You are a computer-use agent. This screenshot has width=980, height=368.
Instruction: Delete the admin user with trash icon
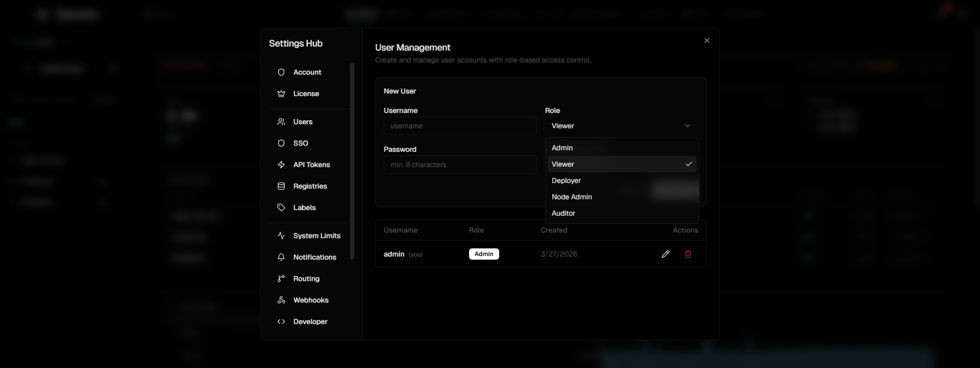688,254
